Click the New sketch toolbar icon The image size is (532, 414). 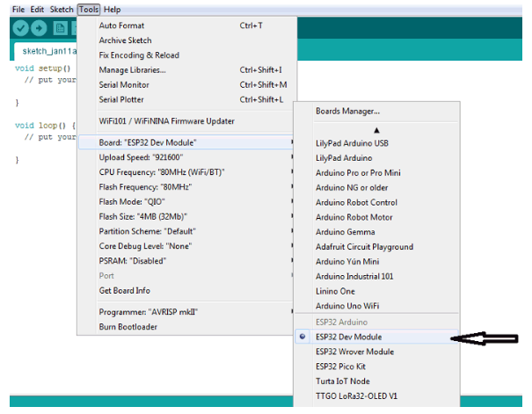[x=61, y=27]
